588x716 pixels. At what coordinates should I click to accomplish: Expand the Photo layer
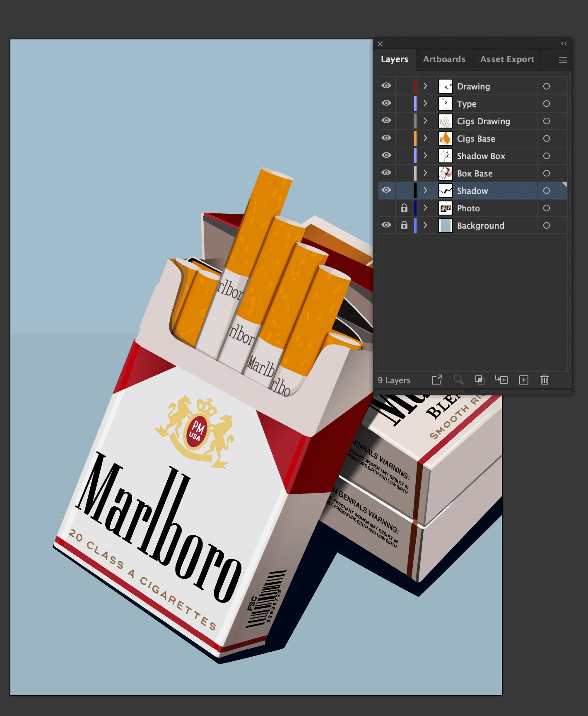point(425,208)
